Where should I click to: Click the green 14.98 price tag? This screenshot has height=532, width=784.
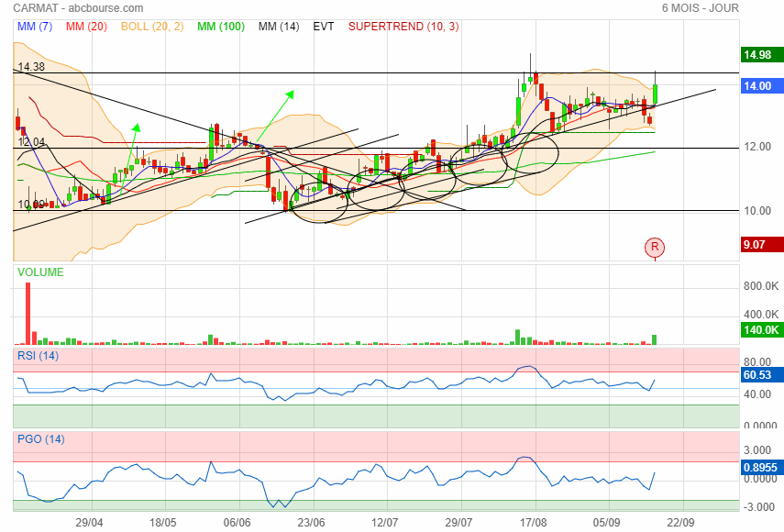(x=757, y=55)
